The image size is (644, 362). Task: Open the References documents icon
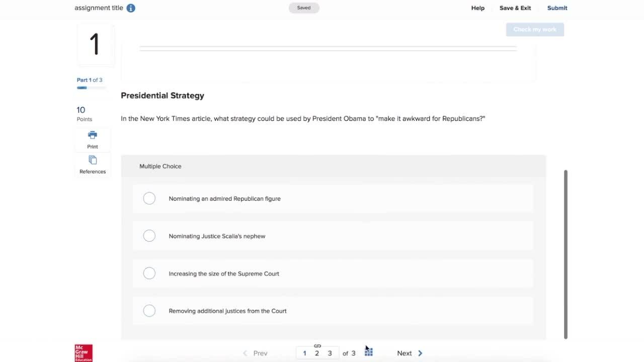[93, 160]
